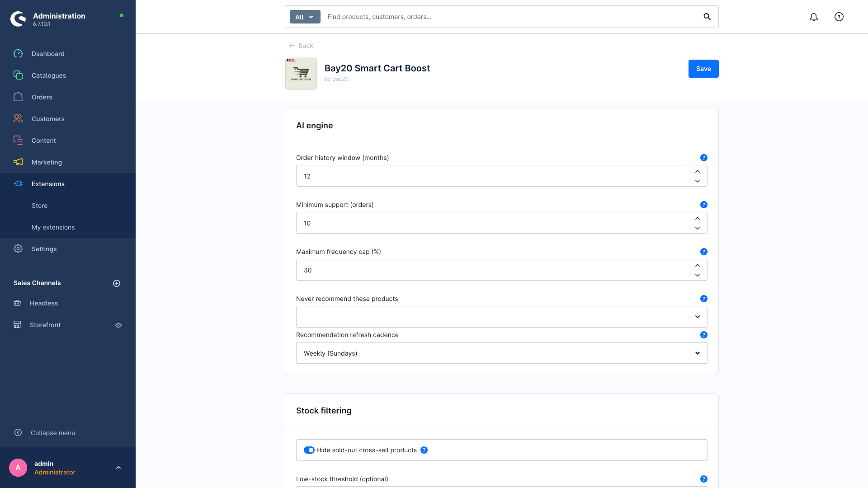Toggle Hide sold-out cross-sell products switch
This screenshot has height=488, width=868.
(309, 450)
